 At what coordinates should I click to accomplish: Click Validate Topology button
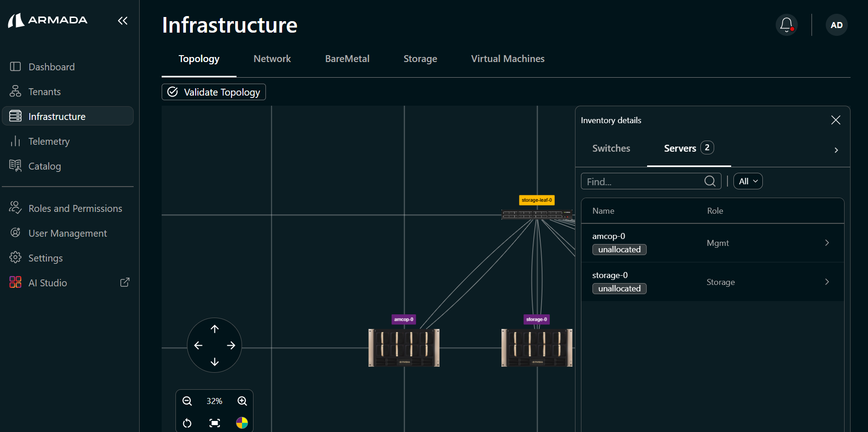click(x=214, y=92)
